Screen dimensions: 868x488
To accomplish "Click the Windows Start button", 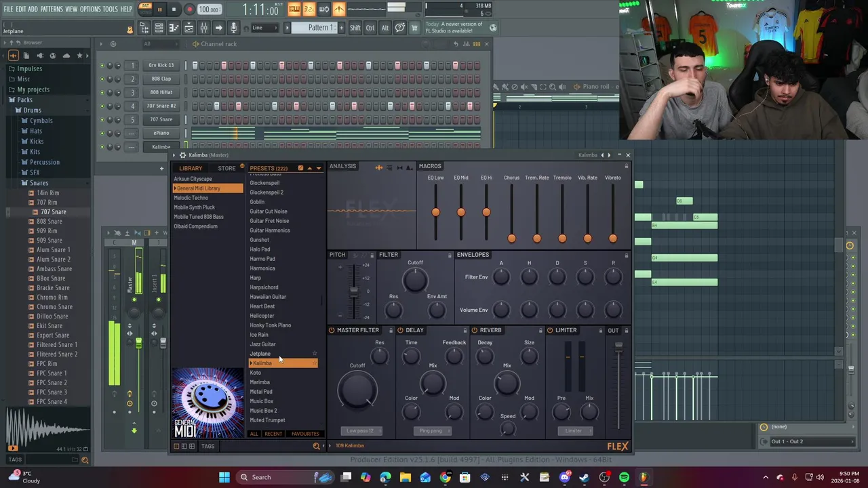I will [x=224, y=477].
